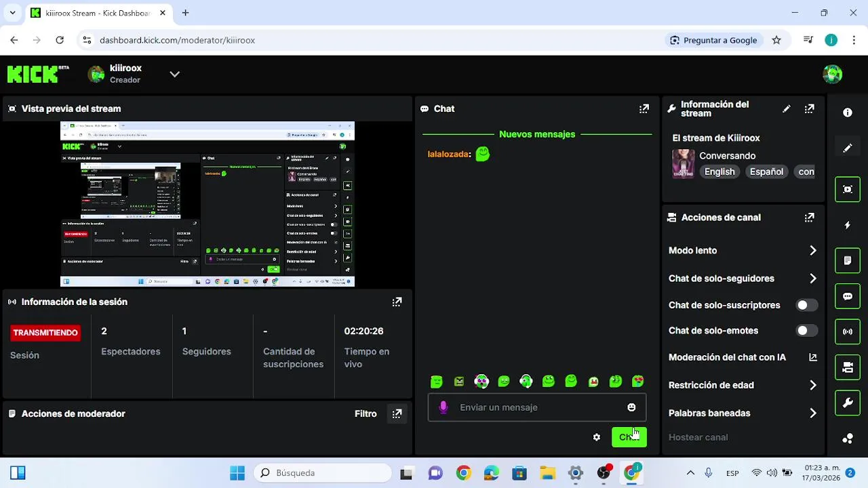This screenshot has height=488, width=868.
Task: Insert the seventh smiling blob emote
Action: tap(571, 382)
